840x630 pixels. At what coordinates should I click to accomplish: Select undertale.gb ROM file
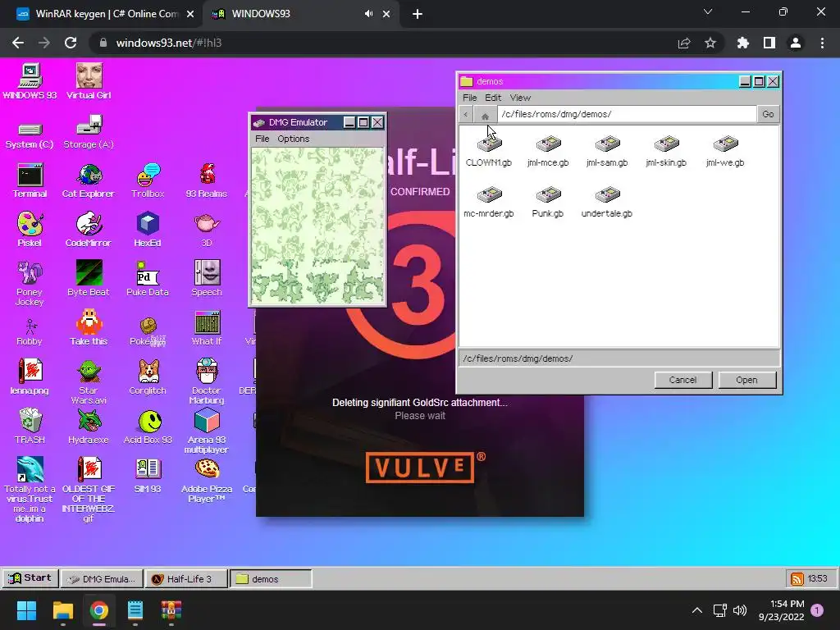(x=607, y=202)
